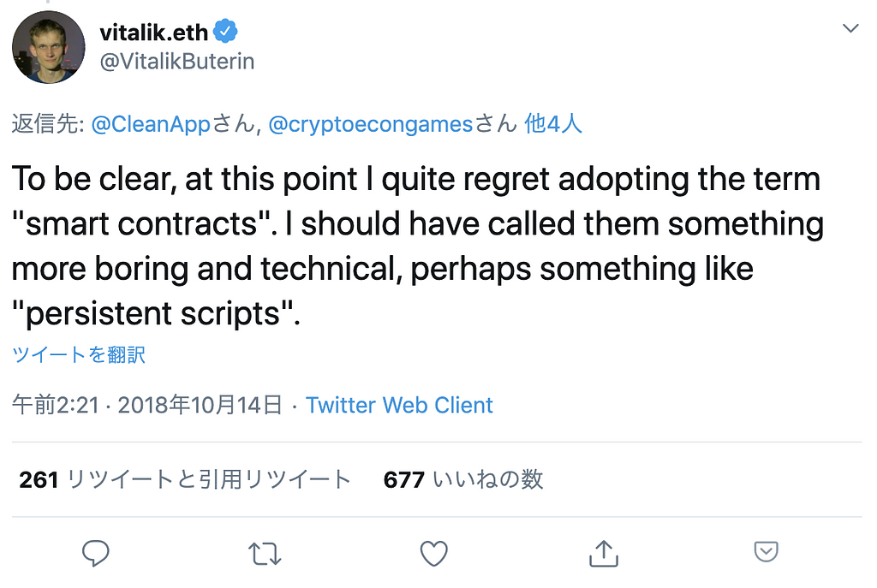The image size is (877, 588).
Task: Click the blue verified badge
Action: coord(225,33)
